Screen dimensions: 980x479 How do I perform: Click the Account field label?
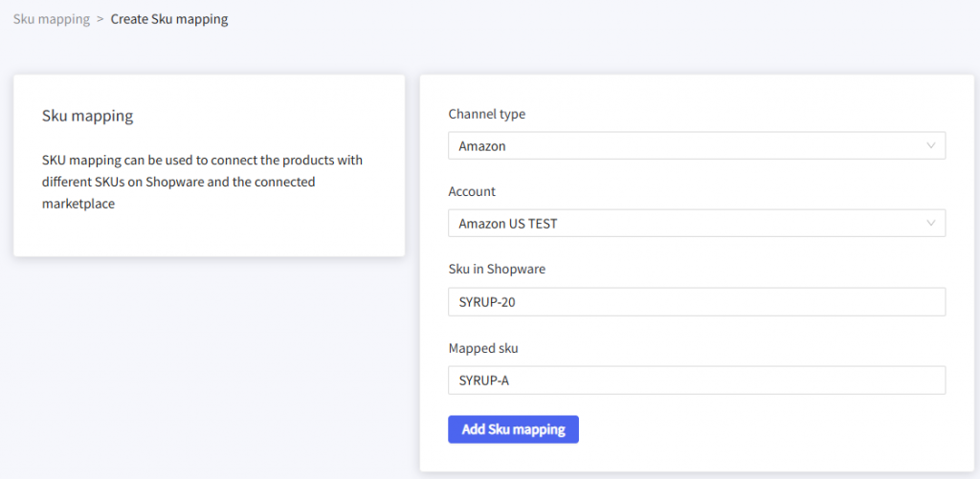pos(472,191)
